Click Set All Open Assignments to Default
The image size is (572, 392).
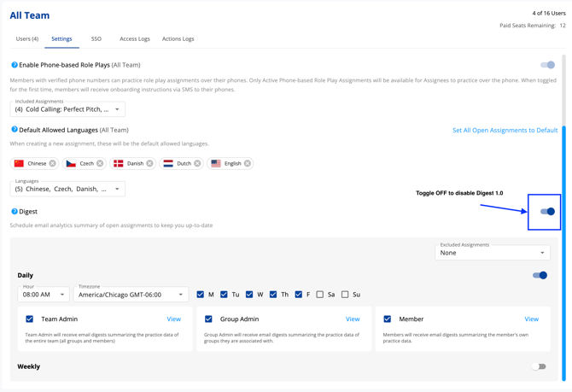pyautogui.click(x=505, y=131)
